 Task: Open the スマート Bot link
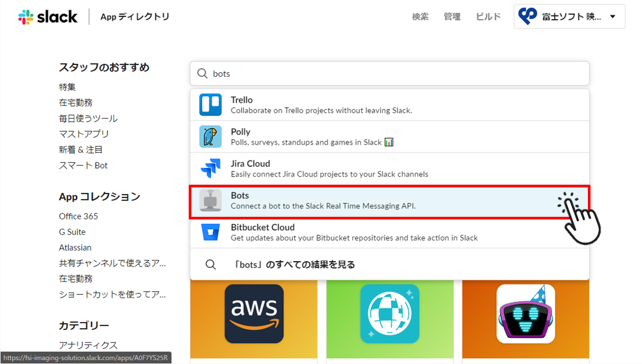[83, 165]
